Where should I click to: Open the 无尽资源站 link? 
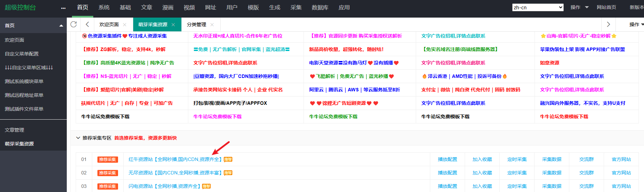175,173
